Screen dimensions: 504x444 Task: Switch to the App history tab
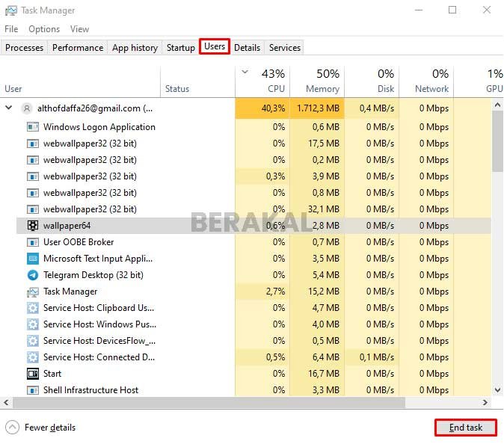coord(135,48)
